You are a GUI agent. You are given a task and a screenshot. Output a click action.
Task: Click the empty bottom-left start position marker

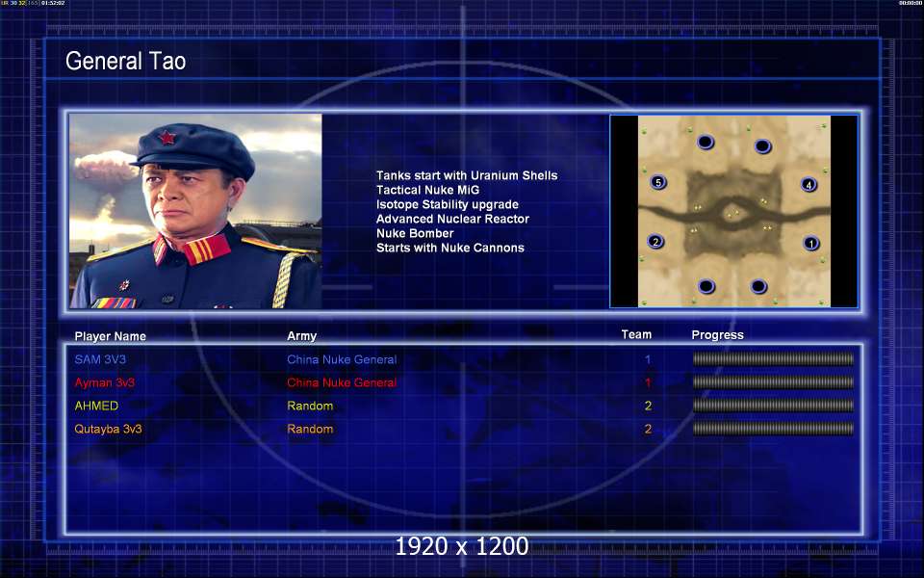pyautogui.click(x=706, y=286)
